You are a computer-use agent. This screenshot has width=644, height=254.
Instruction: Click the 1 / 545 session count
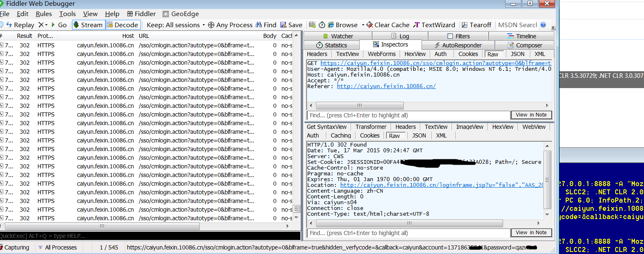coord(109,247)
